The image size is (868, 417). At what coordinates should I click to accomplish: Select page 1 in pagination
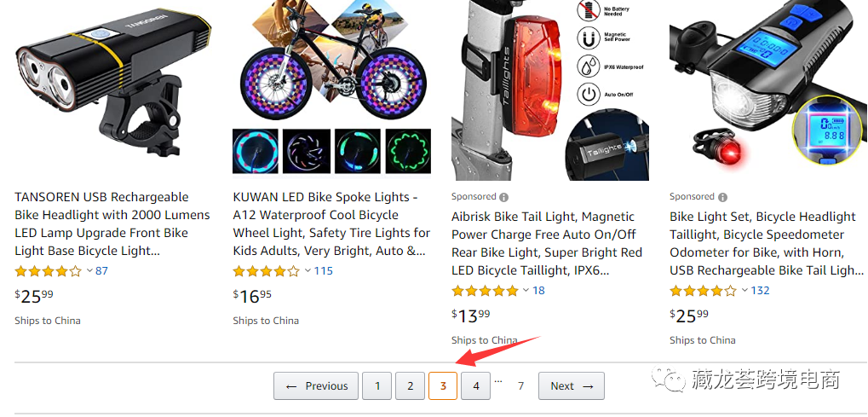[377, 386]
